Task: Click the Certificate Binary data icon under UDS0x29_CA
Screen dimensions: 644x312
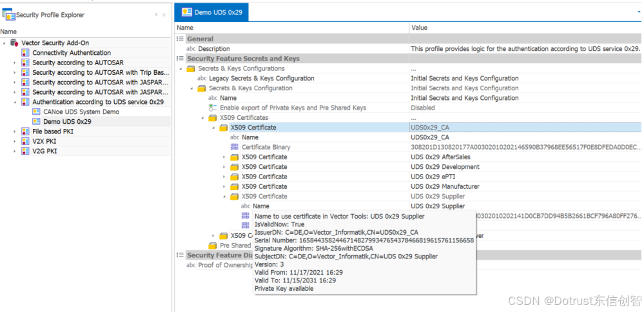Action: [235, 147]
